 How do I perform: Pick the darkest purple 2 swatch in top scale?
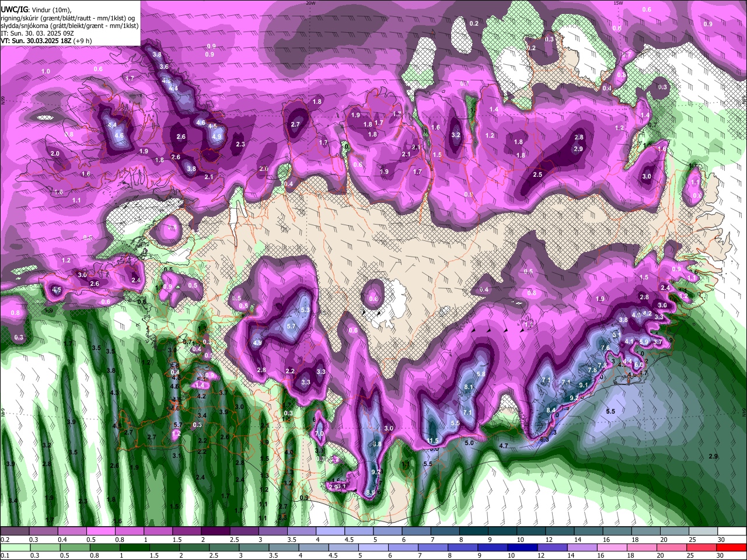pyautogui.click(x=216, y=531)
